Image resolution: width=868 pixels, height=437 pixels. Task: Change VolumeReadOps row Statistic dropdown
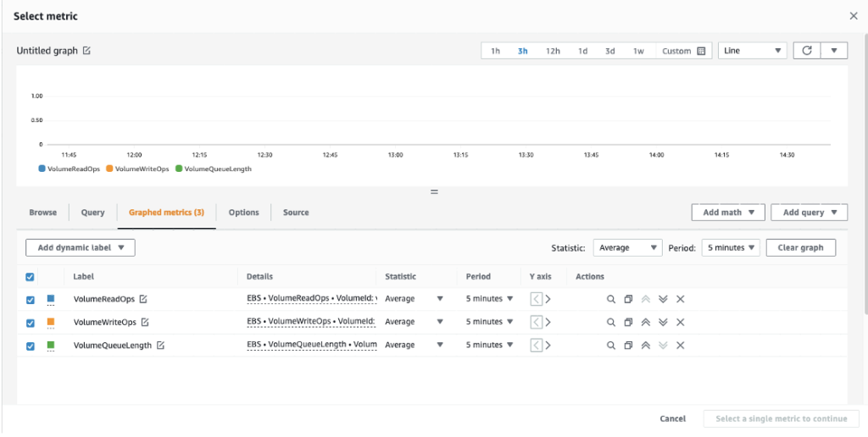(x=414, y=299)
